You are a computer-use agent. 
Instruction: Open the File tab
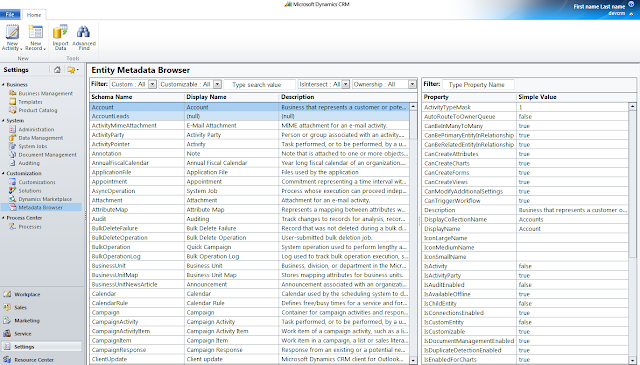click(10, 15)
